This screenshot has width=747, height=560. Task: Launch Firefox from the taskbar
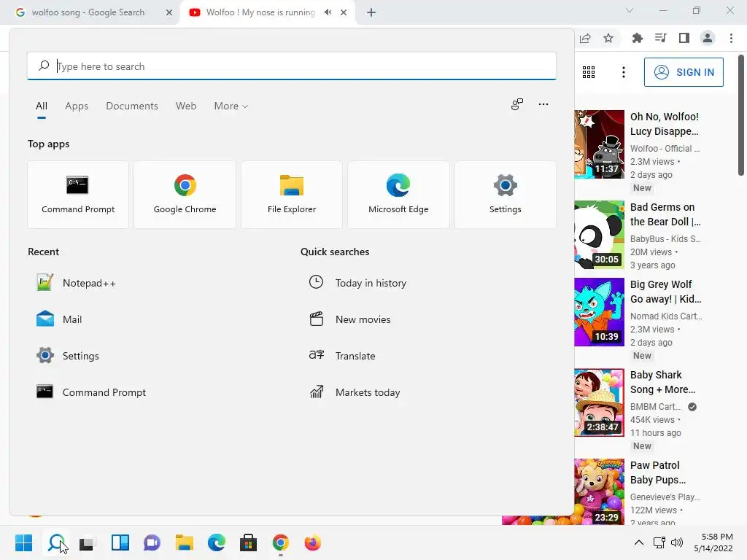[312, 542]
